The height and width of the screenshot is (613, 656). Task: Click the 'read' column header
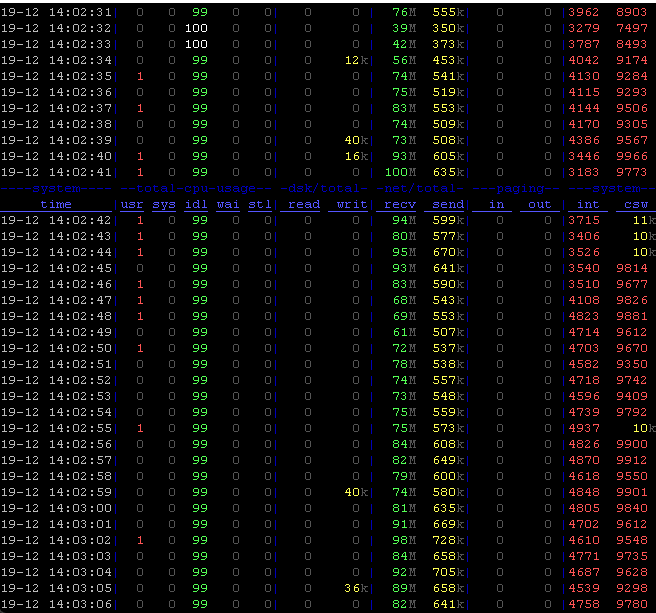click(x=304, y=204)
